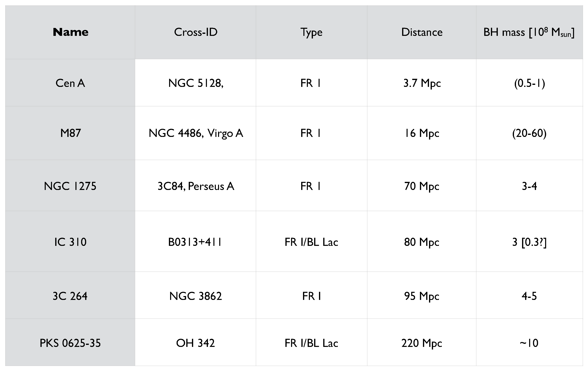The image size is (588, 372).
Task: Select the PKS 0625-35 name cell
Action: coord(70,343)
